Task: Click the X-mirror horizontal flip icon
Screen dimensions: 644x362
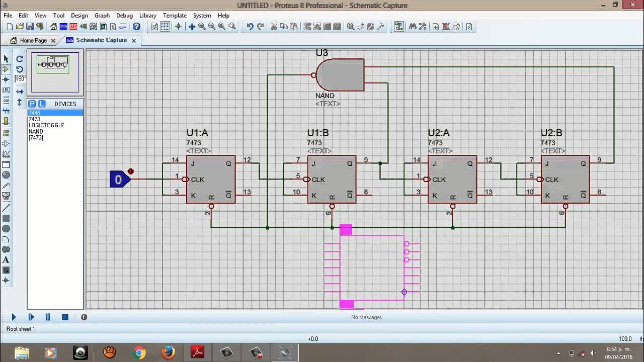Action: (x=20, y=92)
